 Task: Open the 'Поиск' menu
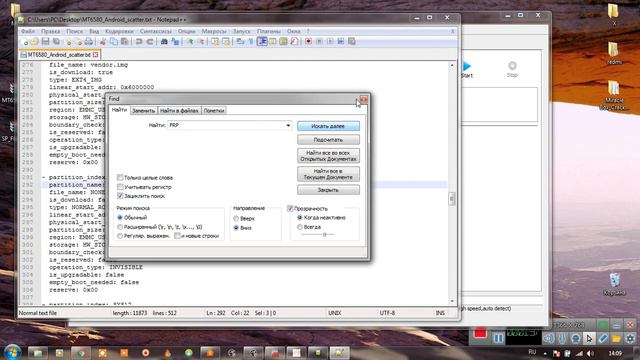(x=74, y=31)
